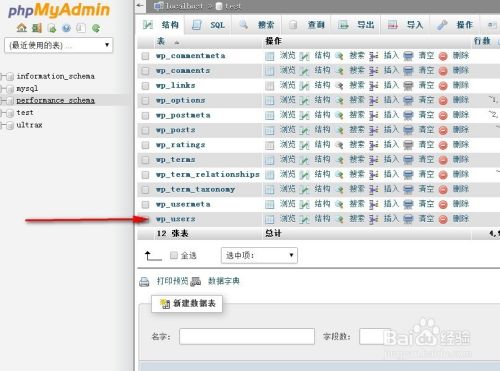Screen dimensions: 500x371
Task: Switch to the SQL tab
Action: tap(209, 25)
